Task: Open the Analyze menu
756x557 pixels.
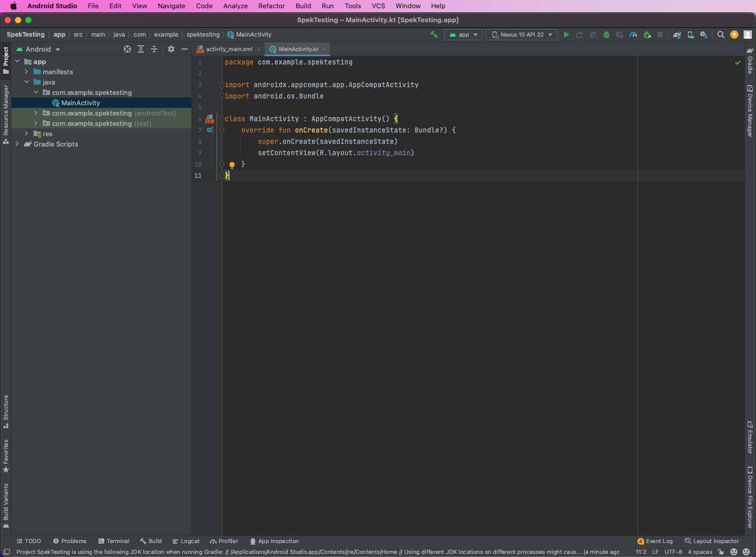Action: pos(235,6)
